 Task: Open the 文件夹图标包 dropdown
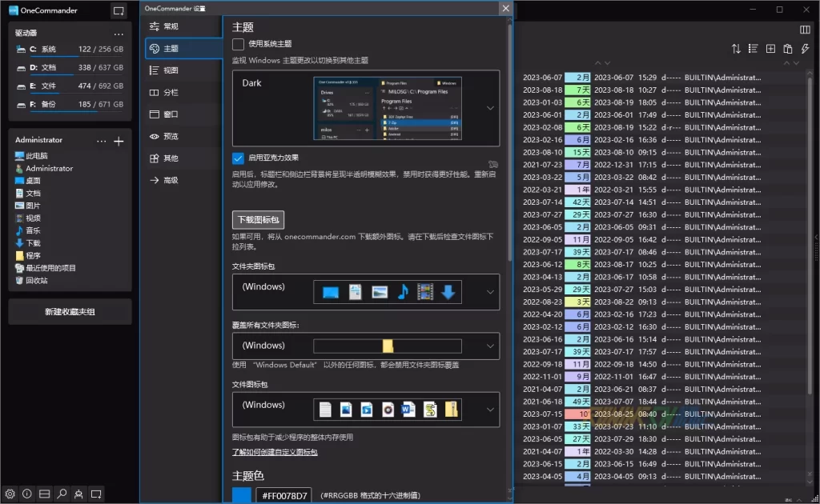click(x=490, y=292)
